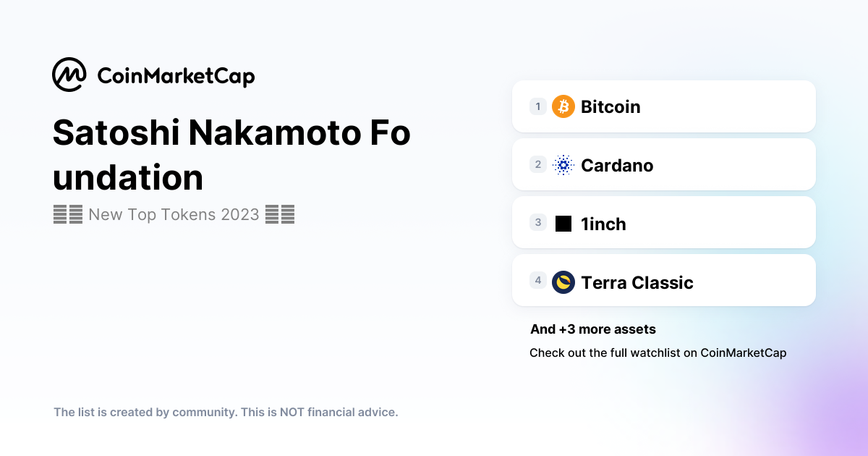This screenshot has width=868, height=456.
Task: Click the Cardano coin icon
Action: click(x=563, y=165)
